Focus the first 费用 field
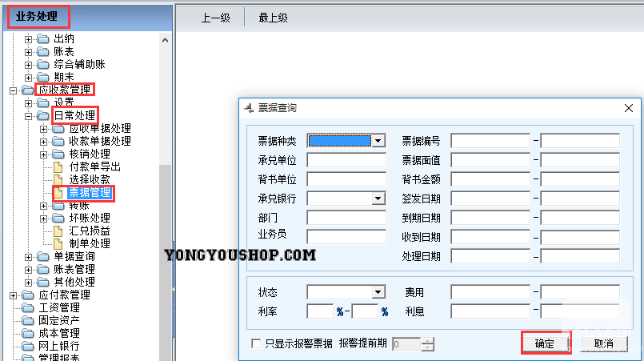The image size is (644, 361). pos(490,292)
